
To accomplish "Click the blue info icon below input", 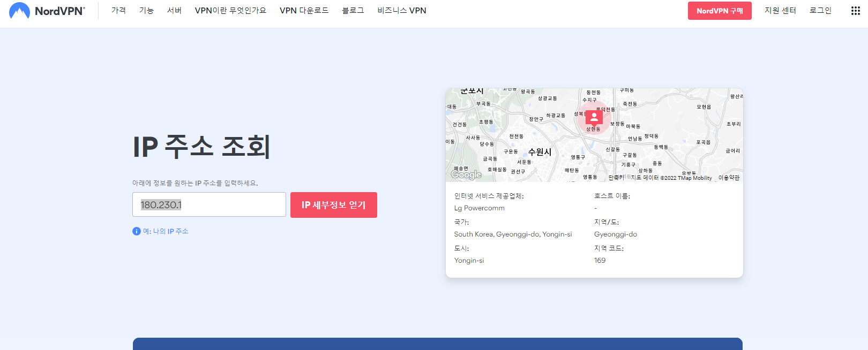I will (x=137, y=231).
